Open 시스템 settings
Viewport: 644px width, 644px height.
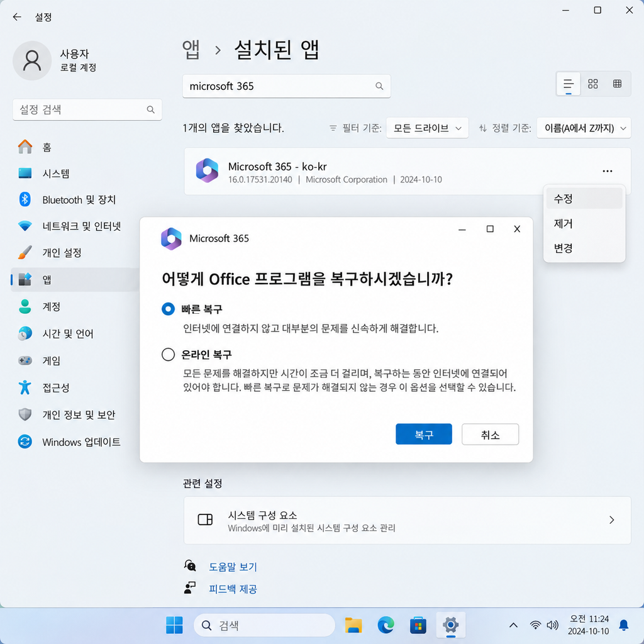[75, 174]
